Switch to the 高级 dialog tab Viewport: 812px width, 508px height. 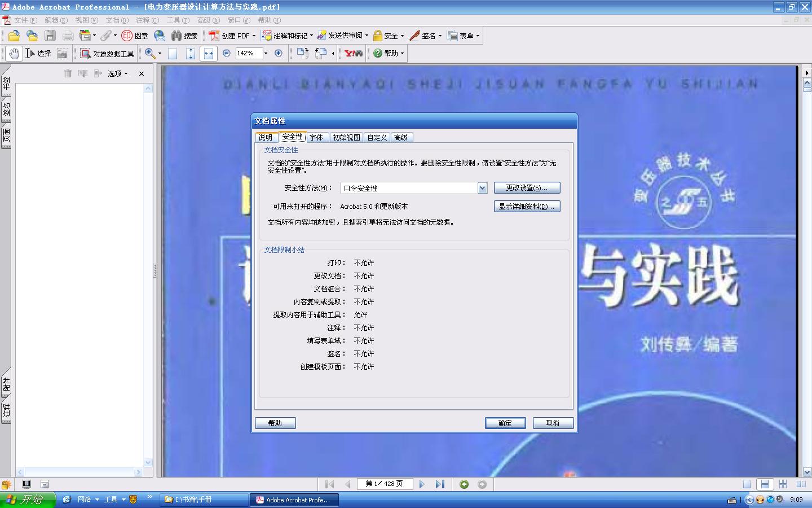click(401, 137)
